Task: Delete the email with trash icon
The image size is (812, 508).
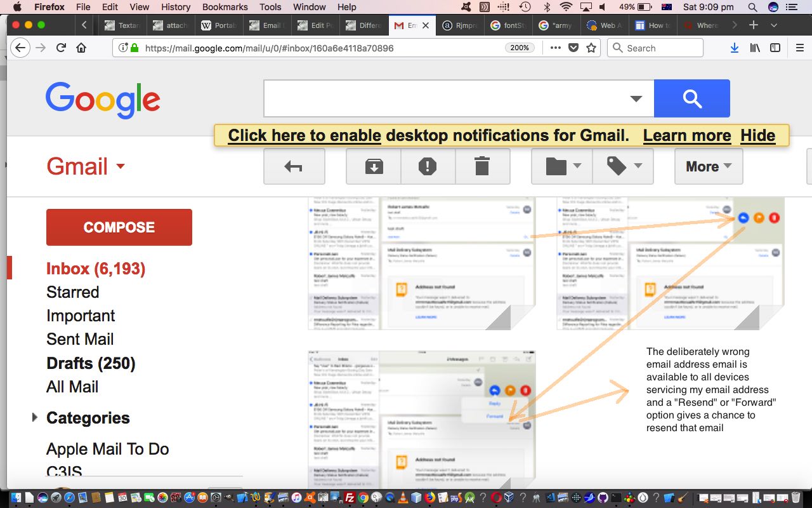Action: pyautogui.click(x=483, y=166)
